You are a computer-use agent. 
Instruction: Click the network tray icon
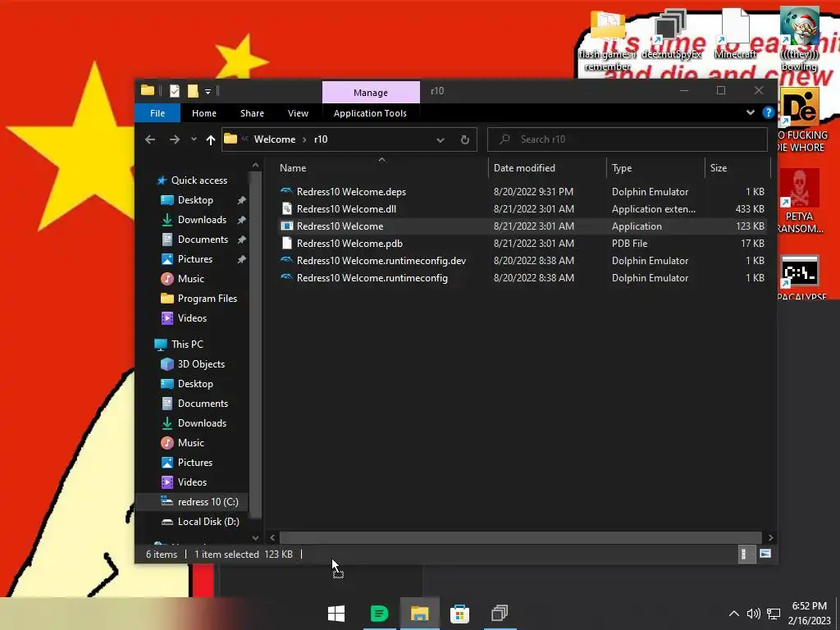(773, 614)
